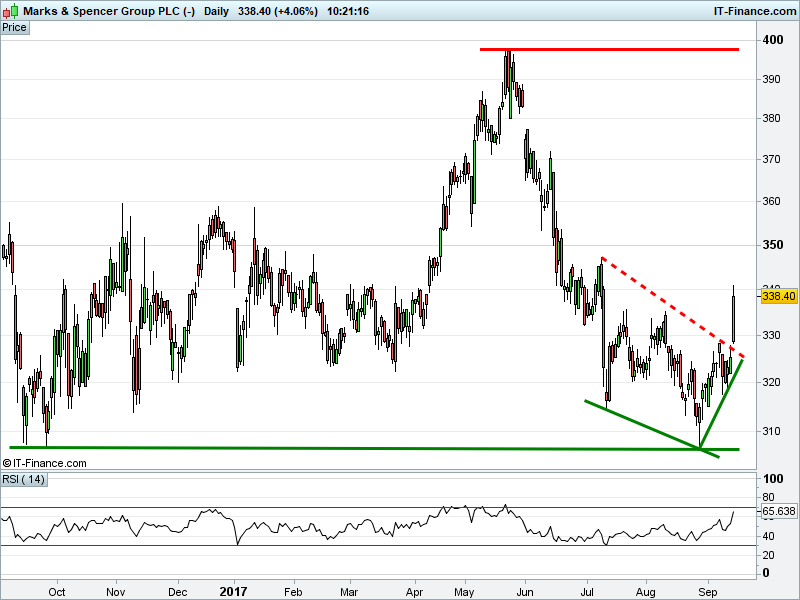Viewport: 800px width, 600px height.
Task: Click the IT-Finance.com header link
Action: point(754,11)
